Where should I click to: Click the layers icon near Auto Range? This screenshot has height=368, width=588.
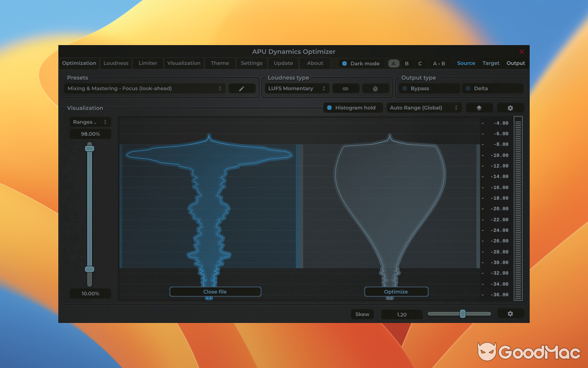pyautogui.click(x=479, y=108)
